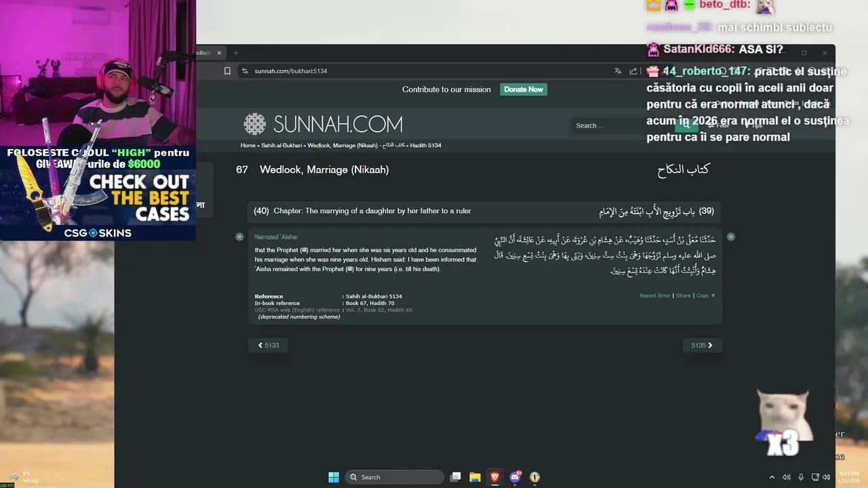Viewport: 868px width, 488px height.
Task: Go to Home breadcrumb link
Action: coord(248,145)
